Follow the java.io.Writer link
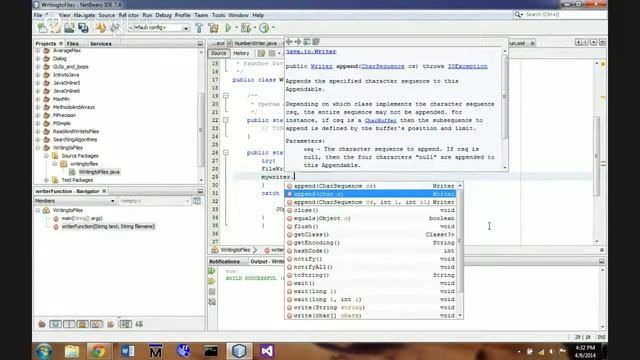This screenshot has width=640, height=360. (311, 51)
